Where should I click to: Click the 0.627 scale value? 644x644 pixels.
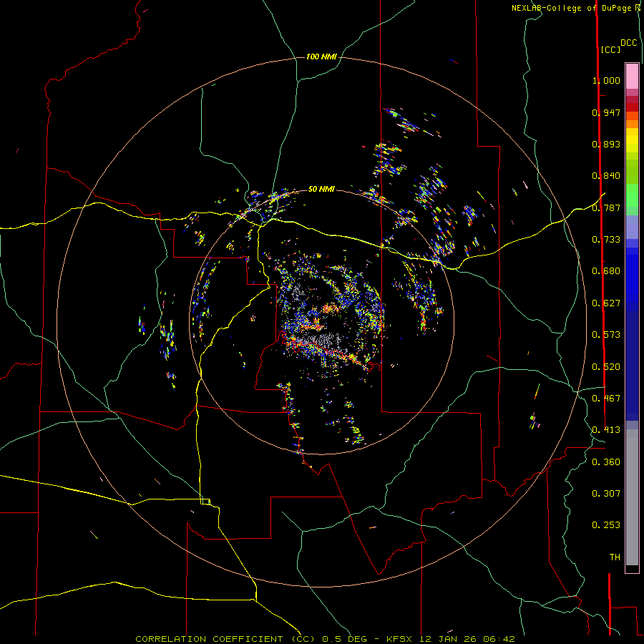point(606,303)
